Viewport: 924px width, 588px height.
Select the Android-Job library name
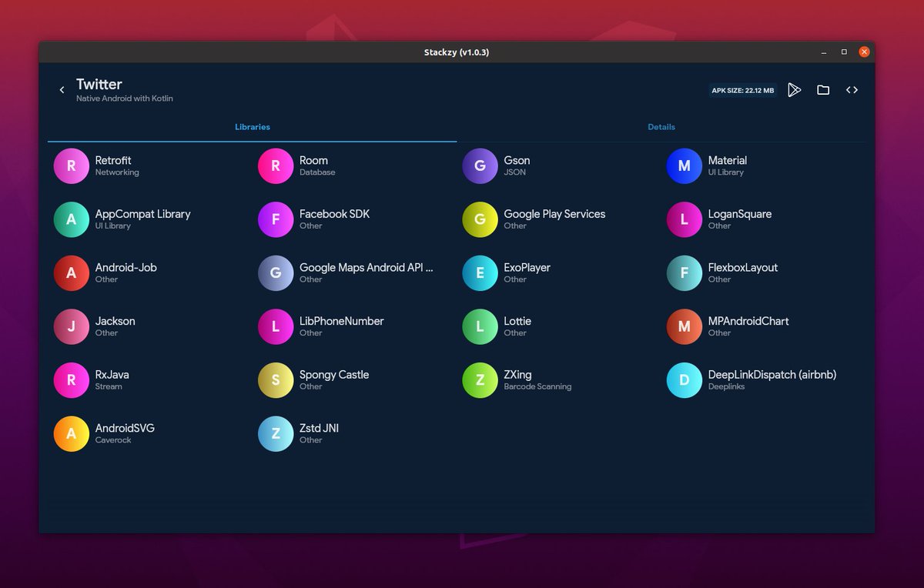[x=126, y=267]
